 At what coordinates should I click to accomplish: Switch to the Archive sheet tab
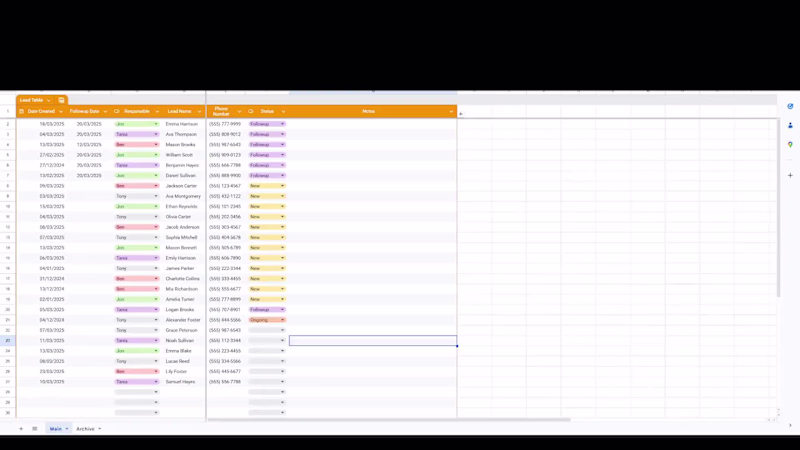point(85,429)
